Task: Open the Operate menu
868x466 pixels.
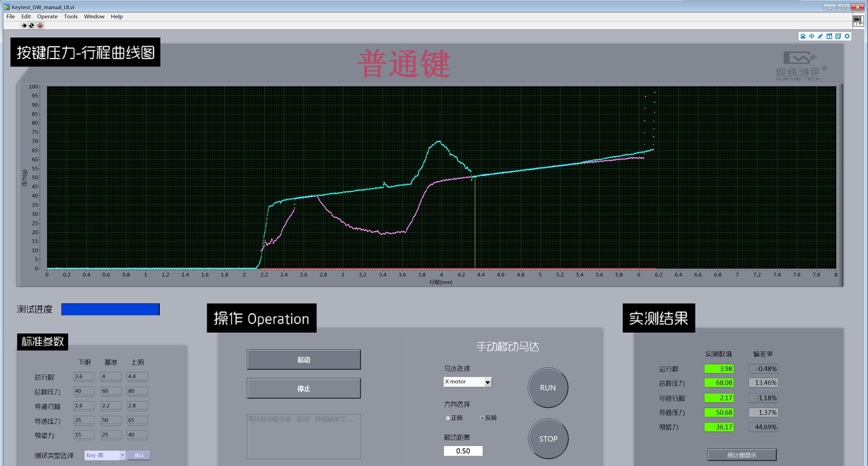Action: point(47,16)
